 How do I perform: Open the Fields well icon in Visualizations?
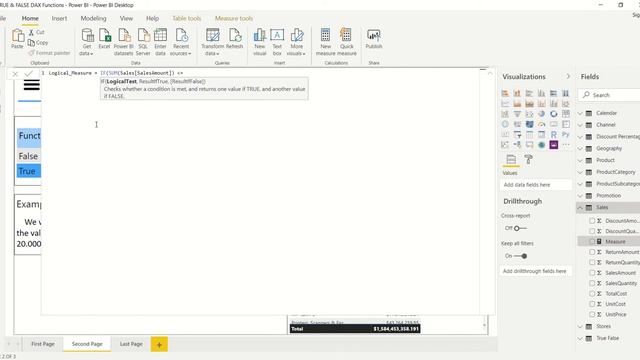(511, 160)
